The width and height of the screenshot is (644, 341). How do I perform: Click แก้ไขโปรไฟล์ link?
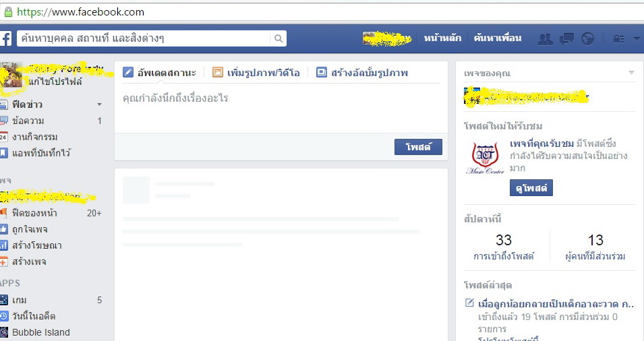[55, 82]
